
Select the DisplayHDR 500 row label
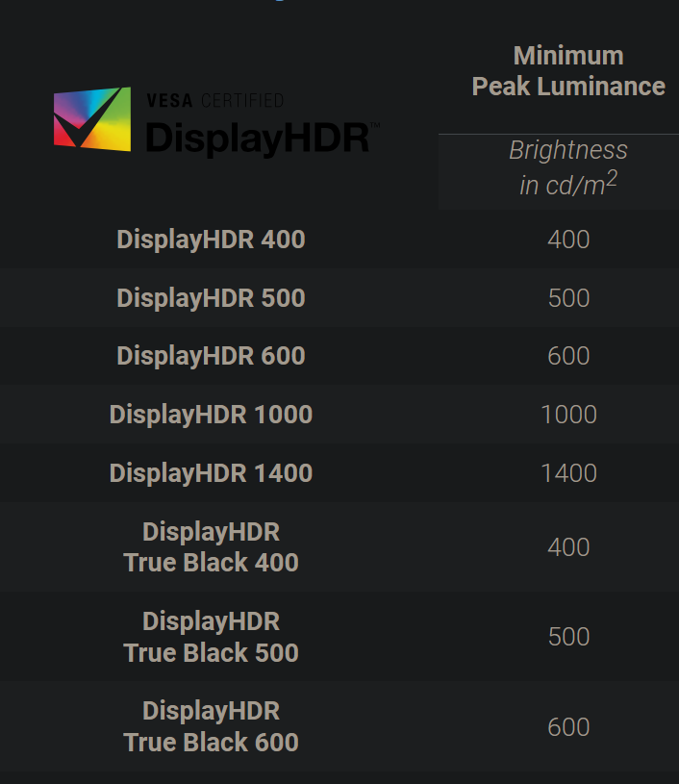point(211,297)
